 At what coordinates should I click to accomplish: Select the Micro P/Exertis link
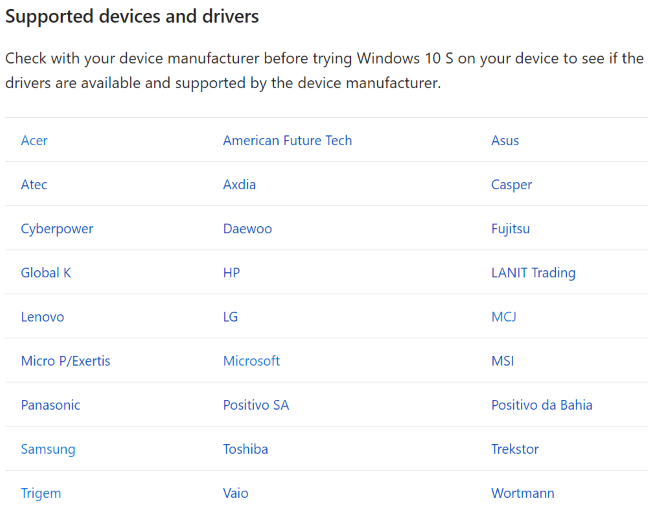[x=66, y=361]
